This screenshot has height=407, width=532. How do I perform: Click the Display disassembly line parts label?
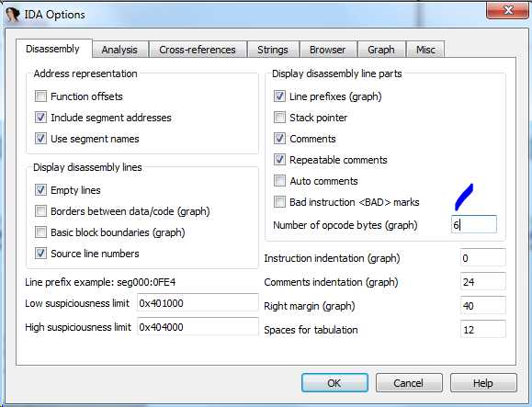coord(337,73)
